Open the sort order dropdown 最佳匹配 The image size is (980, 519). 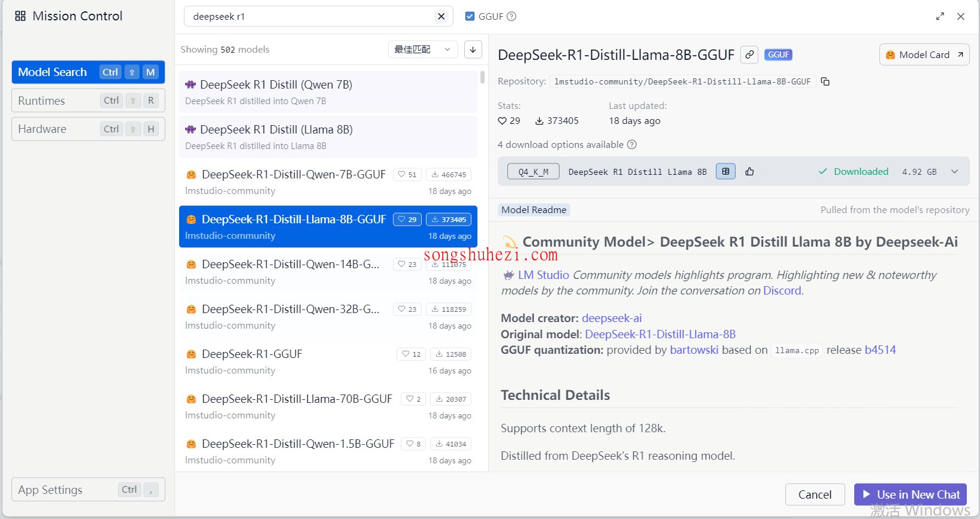[423, 50]
